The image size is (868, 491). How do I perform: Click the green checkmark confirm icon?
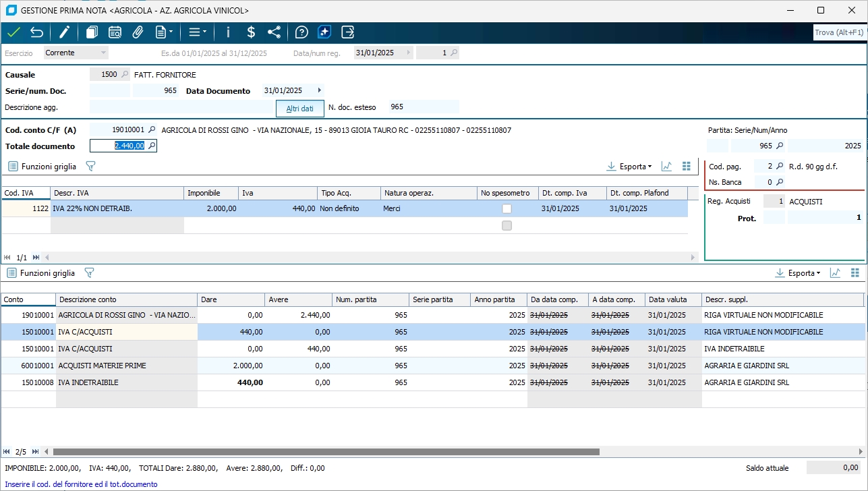13,32
